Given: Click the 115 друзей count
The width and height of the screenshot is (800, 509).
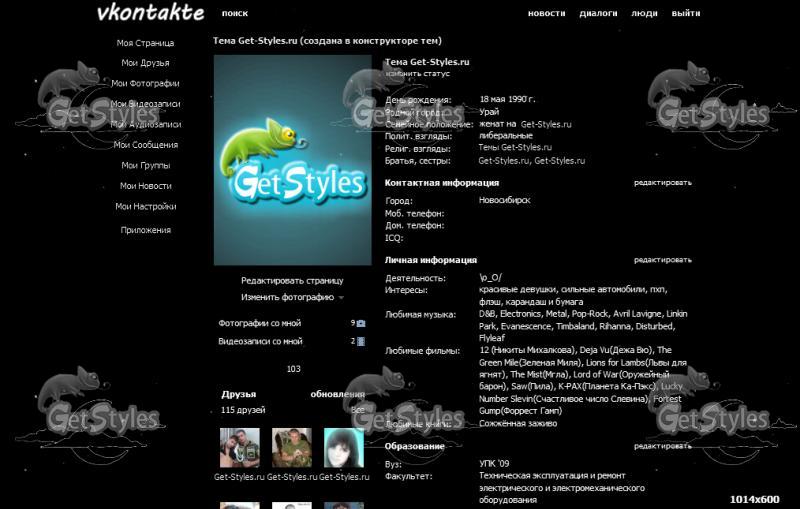Looking at the screenshot, I should [x=243, y=410].
